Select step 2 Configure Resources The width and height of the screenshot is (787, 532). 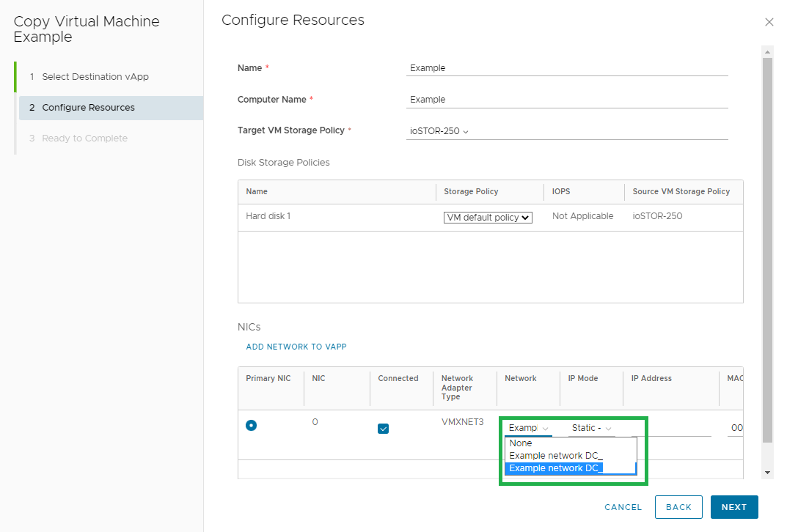tap(111, 108)
